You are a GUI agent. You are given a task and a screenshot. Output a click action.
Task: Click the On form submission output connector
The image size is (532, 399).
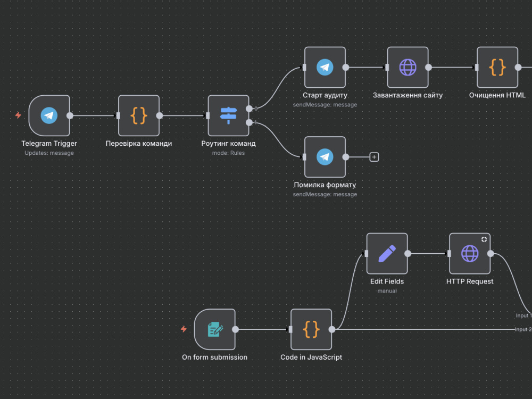click(236, 329)
